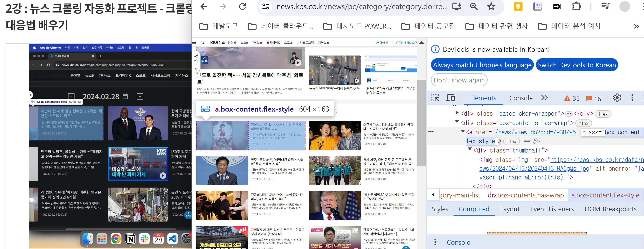Screen dimensions: 644x249
Task: Click Don't show again button
Action: point(459,80)
